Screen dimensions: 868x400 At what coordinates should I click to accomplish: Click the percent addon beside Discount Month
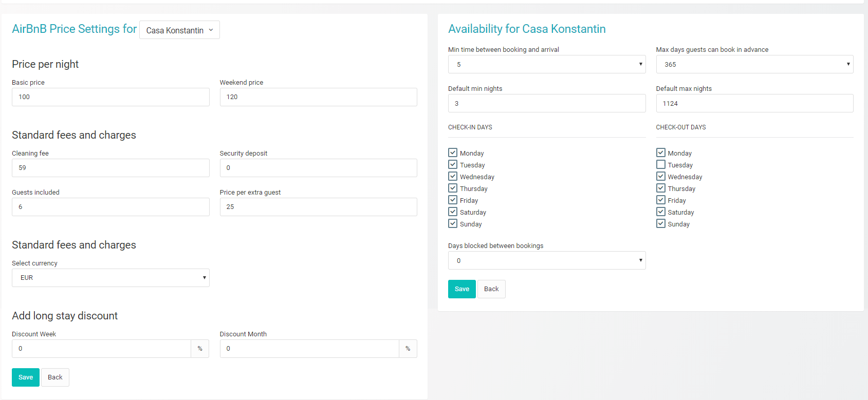[408, 349]
